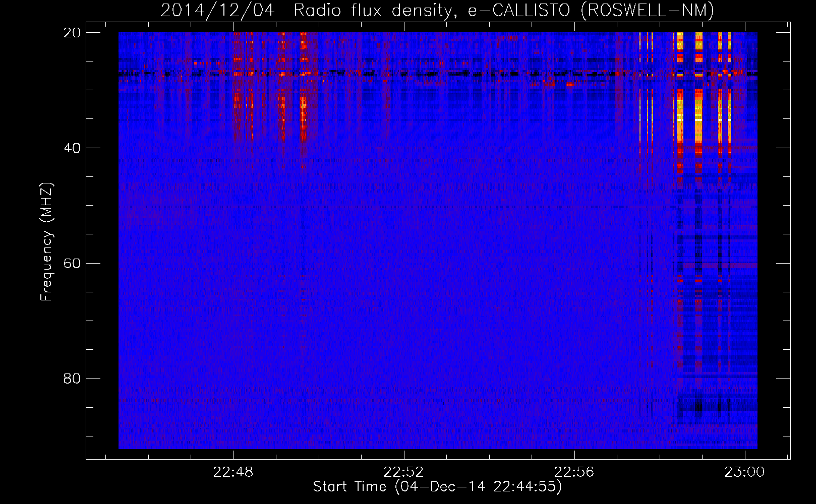Click the plot title reading Radio flux density
This screenshot has width=816, height=504.
[x=437, y=10]
